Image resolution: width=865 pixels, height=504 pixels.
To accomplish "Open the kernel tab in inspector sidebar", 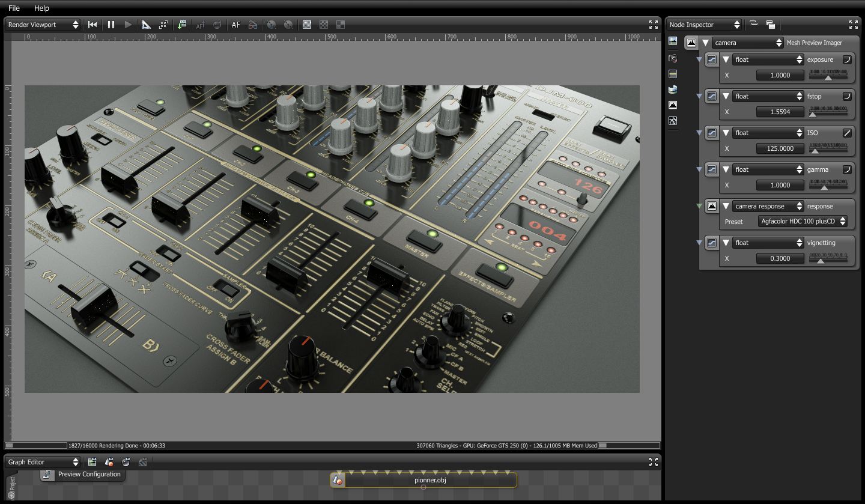I will pyautogui.click(x=673, y=121).
